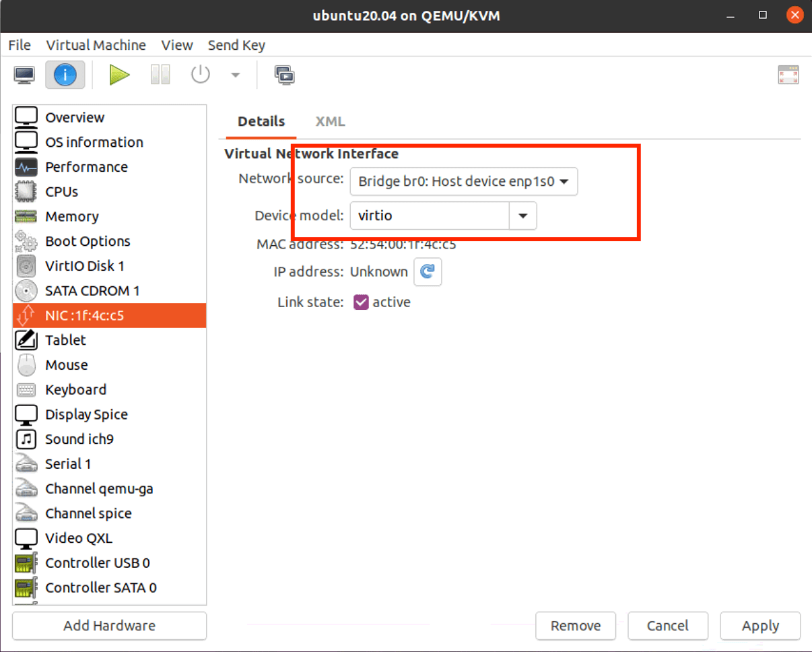Apply the network interface changes
This screenshot has width=812, height=652.
759,626
